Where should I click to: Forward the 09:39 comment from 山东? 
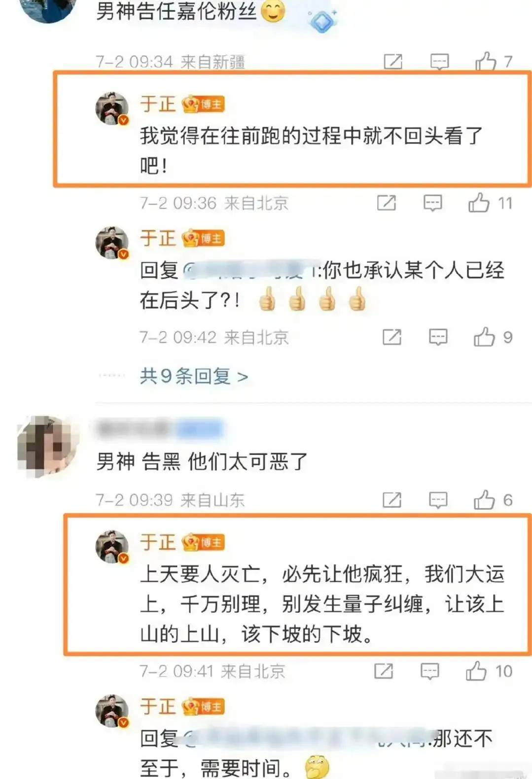tap(392, 500)
